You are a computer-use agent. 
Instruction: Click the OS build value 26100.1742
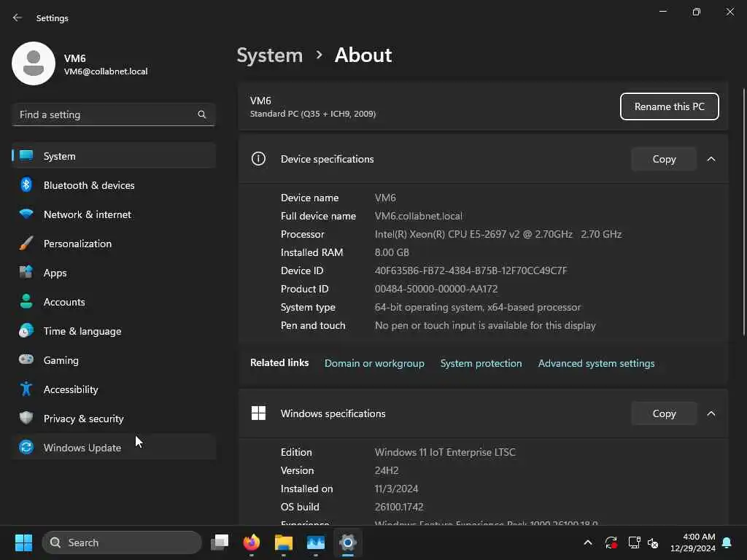pyautogui.click(x=399, y=507)
